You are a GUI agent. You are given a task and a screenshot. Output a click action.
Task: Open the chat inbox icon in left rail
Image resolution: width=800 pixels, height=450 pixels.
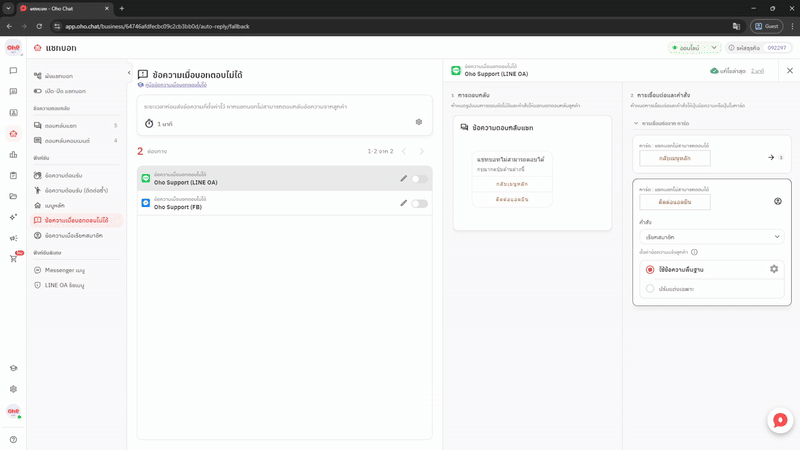[13, 71]
